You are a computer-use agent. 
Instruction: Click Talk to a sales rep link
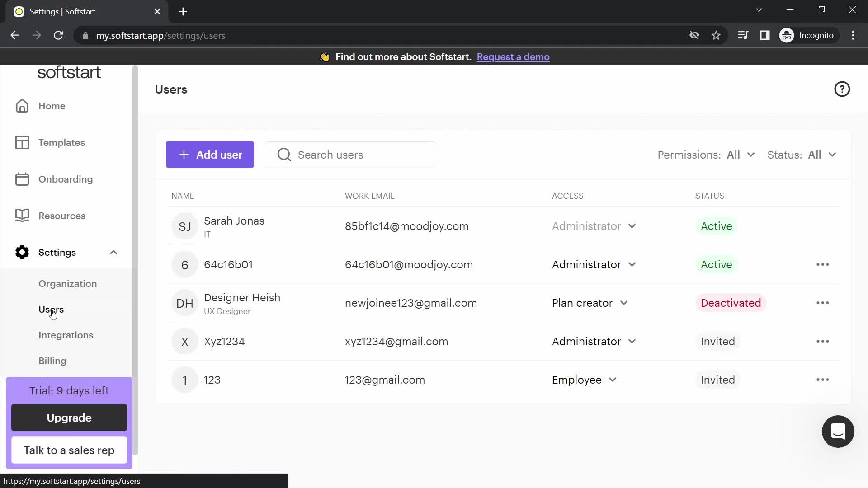(69, 450)
